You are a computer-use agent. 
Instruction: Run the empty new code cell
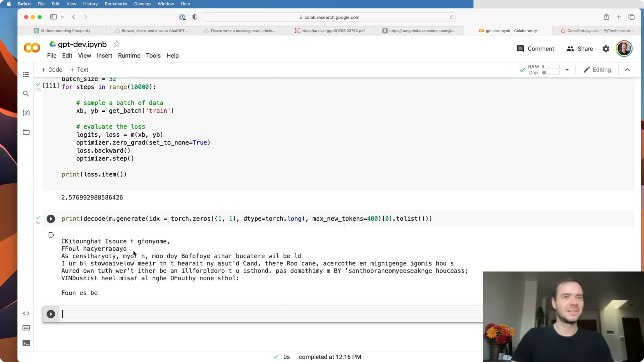click(x=51, y=314)
